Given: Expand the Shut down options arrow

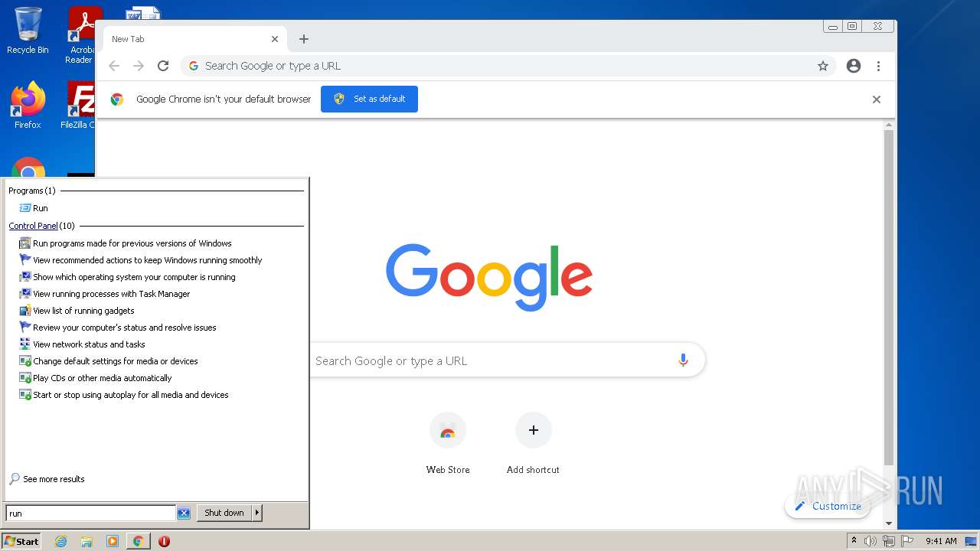Looking at the screenshot, I should [257, 514].
